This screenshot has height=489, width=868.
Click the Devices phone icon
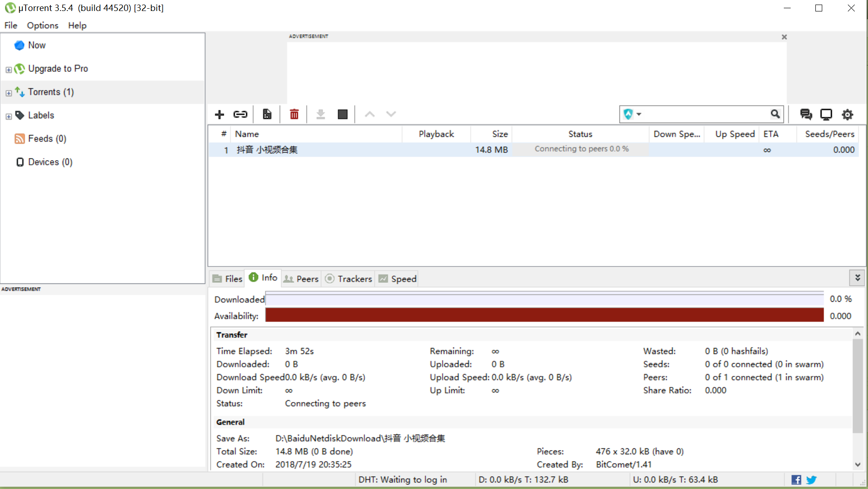point(20,162)
